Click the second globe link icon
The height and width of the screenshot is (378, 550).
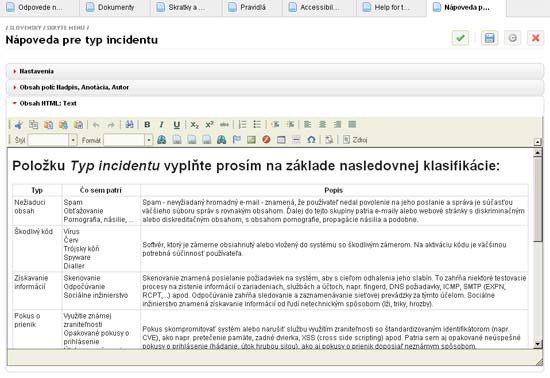click(222, 140)
